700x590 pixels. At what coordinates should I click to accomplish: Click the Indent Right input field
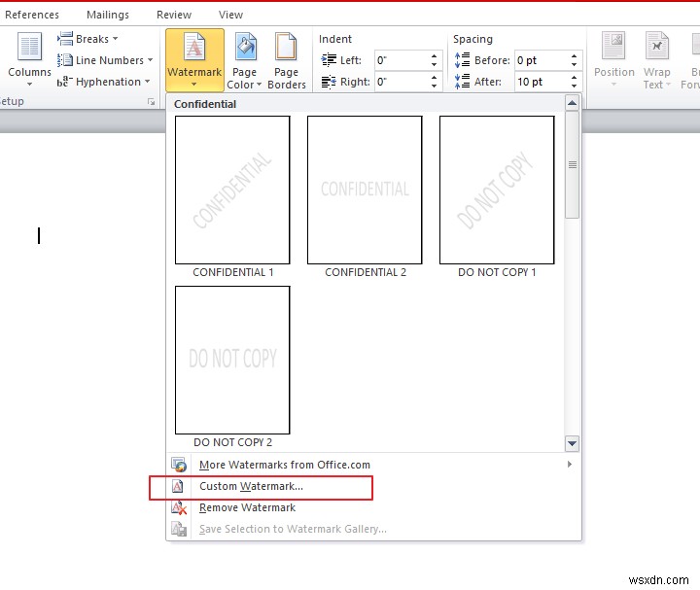click(x=401, y=82)
